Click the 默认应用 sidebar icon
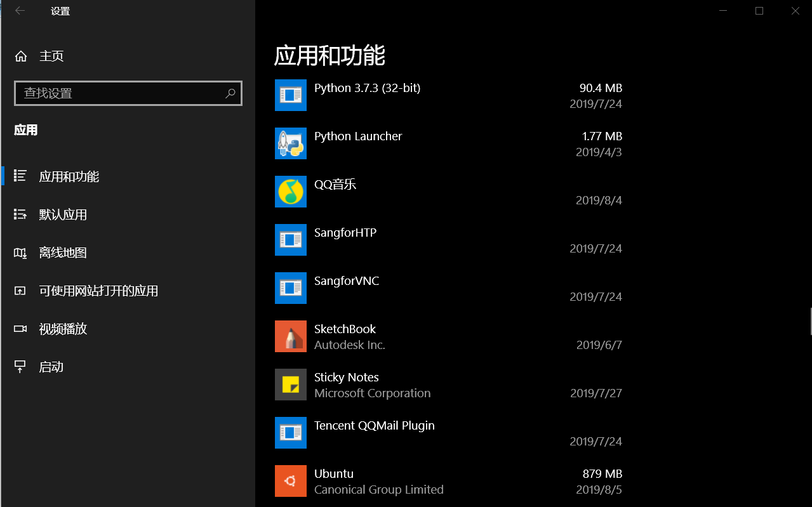Image resolution: width=812 pixels, height=507 pixels. click(20, 214)
